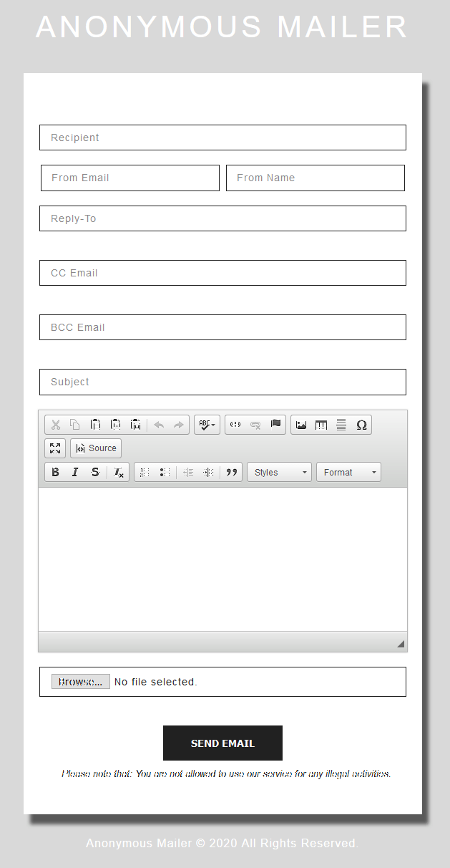
Task: Click the Subject field
Action: 222,382
